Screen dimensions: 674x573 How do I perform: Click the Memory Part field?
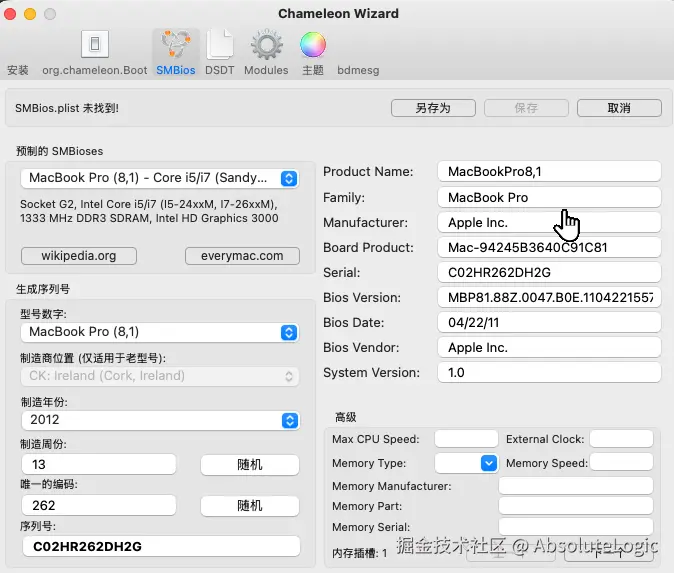[x=576, y=506]
